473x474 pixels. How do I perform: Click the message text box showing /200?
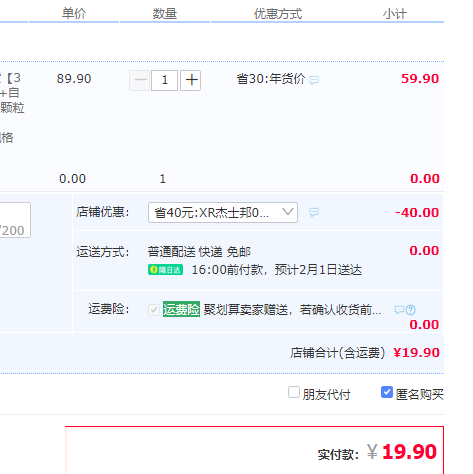(15, 220)
